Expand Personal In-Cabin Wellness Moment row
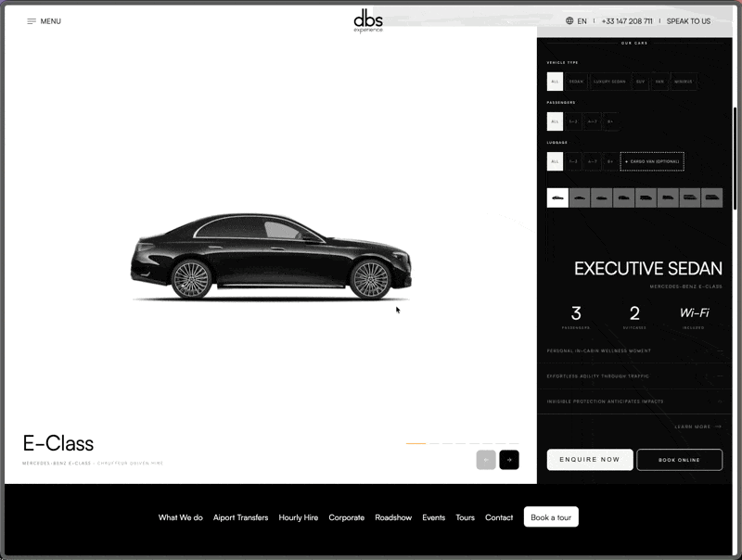This screenshot has width=742, height=560. coord(634,351)
